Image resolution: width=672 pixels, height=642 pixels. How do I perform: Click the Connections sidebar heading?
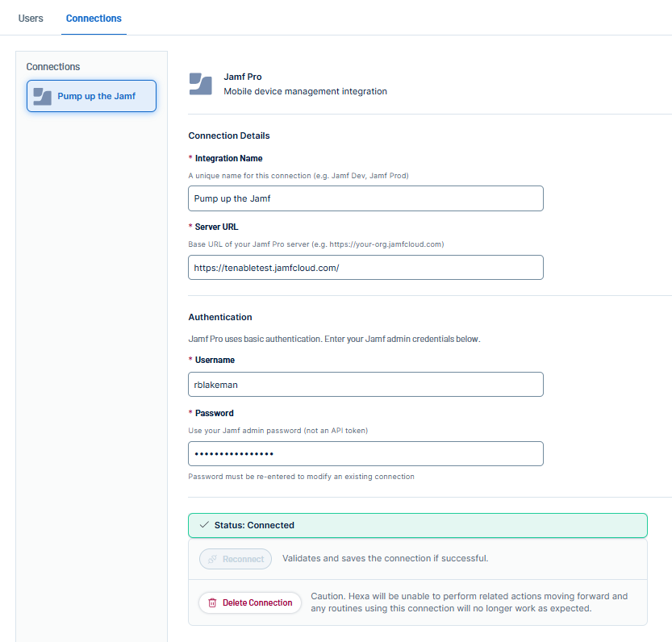(53, 67)
